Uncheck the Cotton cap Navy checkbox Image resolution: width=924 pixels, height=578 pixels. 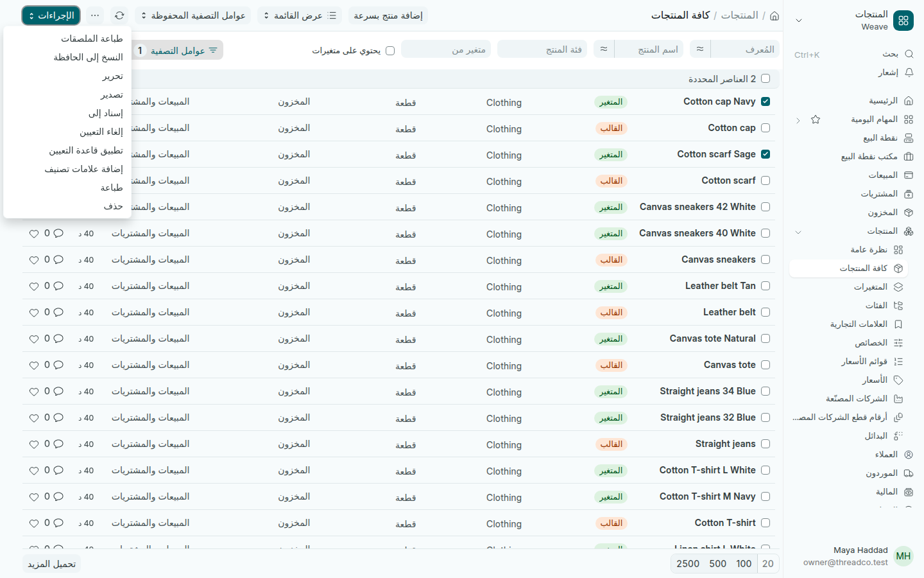coord(766,101)
